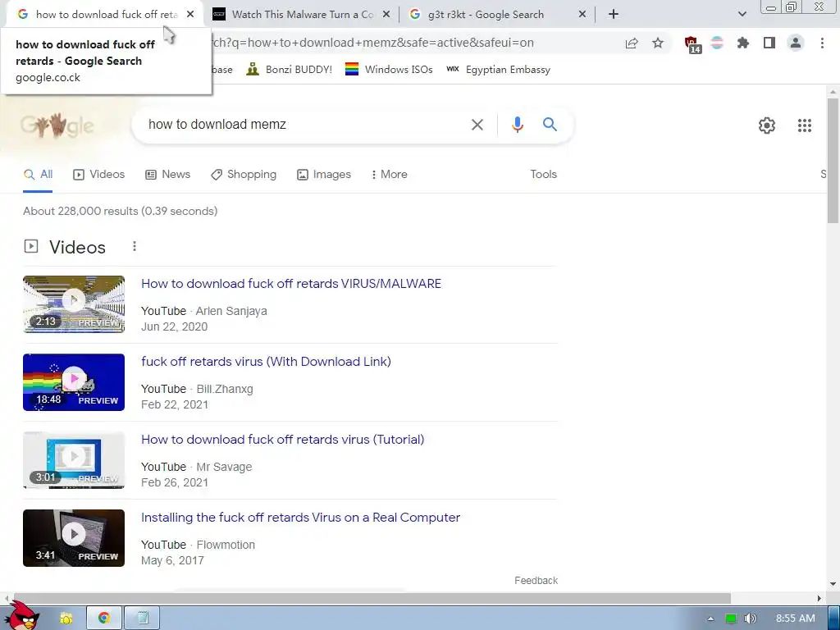840x630 pixels.
Task: Play the 2:13 video thumbnail preview
Action: 74,304
